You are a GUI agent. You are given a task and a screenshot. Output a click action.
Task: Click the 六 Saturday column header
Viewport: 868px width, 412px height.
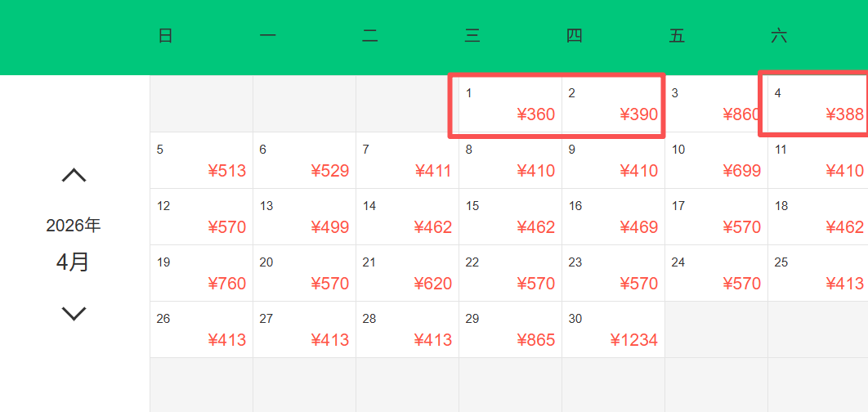pos(779,36)
